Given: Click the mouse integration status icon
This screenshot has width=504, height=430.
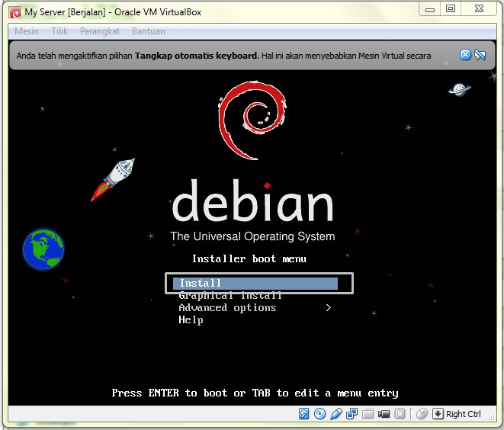Looking at the screenshot, I should click(x=422, y=414).
